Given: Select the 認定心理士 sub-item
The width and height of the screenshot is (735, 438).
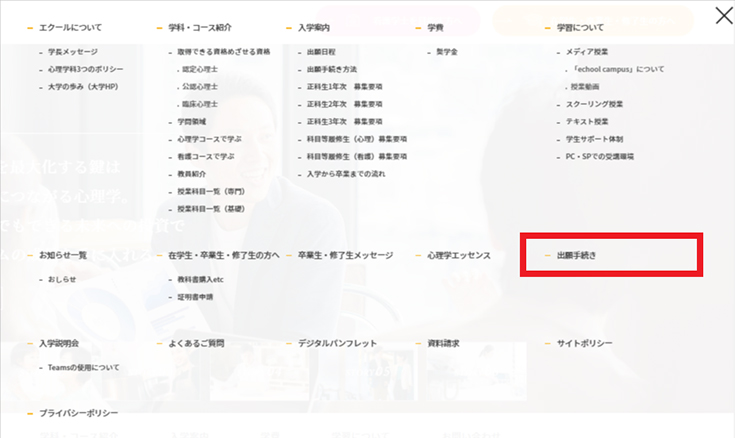Looking at the screenshot, I should pos(200,69).
